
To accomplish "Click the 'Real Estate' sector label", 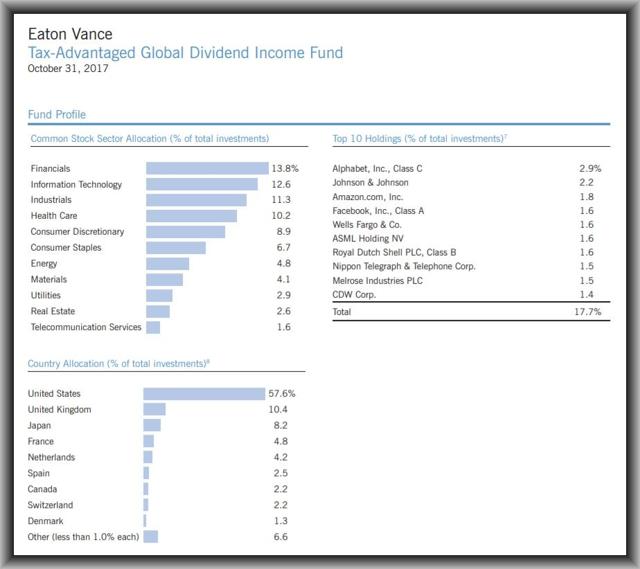I will (x=53, y=311).
